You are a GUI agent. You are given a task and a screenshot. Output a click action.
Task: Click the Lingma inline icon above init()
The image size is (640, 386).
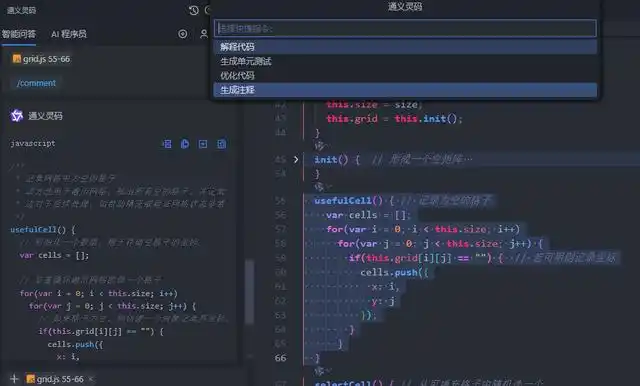point(319,146)
